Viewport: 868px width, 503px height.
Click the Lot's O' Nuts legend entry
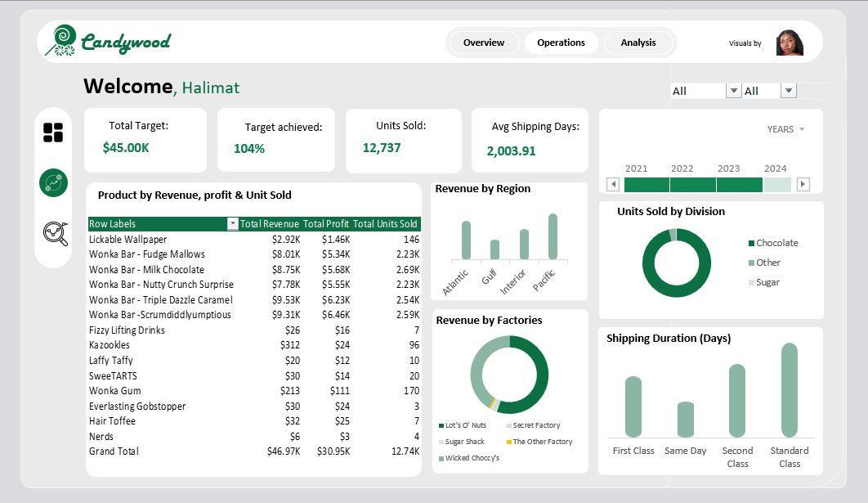coord(463,425)
